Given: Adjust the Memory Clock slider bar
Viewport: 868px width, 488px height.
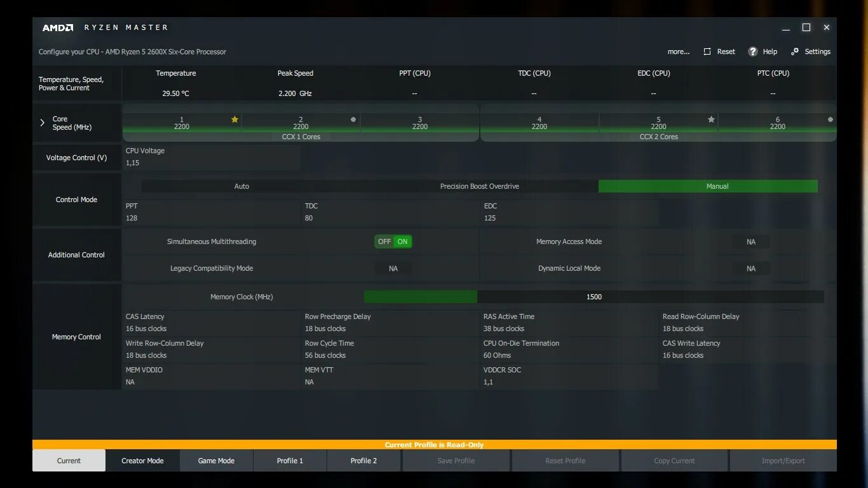Looking at the screenshot, I should [594, 297].
